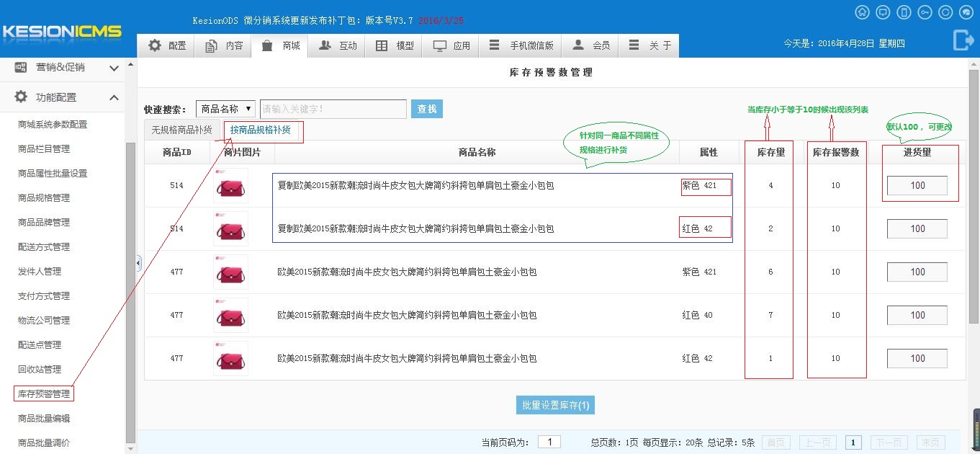The height and width of the screenshot is (454, 980).
Task: Click the search keyword input field
Action: (x=333, y=109)
